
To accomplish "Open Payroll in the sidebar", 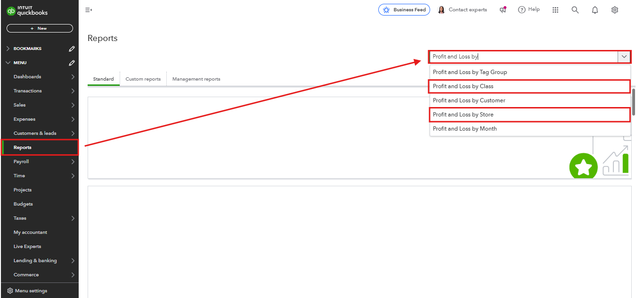I will point(21,162).
